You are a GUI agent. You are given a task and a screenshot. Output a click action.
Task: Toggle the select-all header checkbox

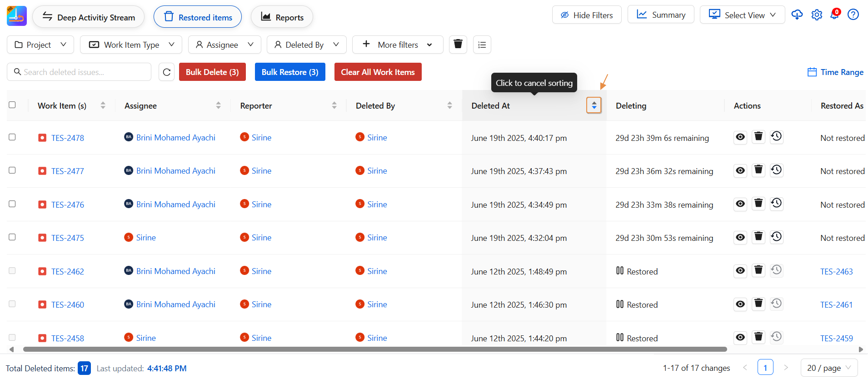coord(12,105)
